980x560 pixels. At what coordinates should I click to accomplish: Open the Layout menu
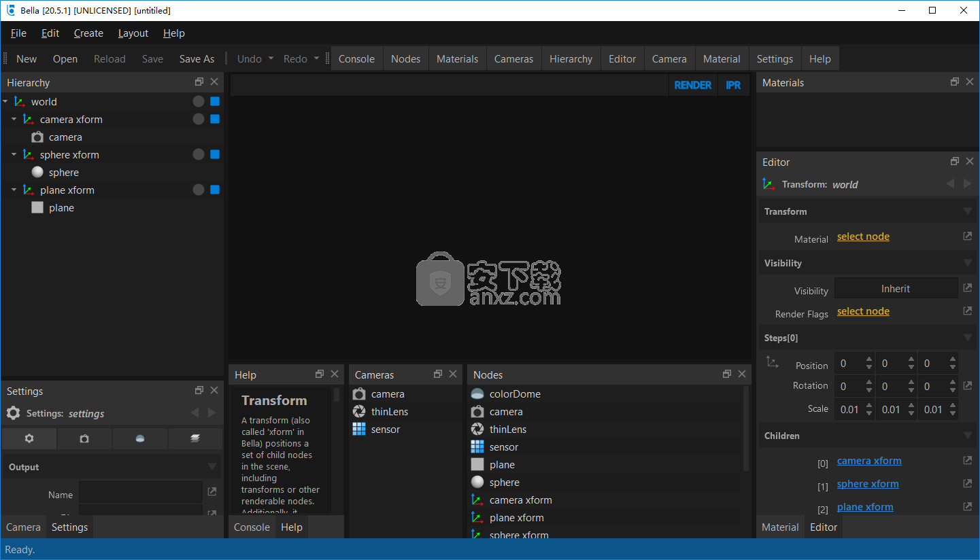tap(133, 33)
